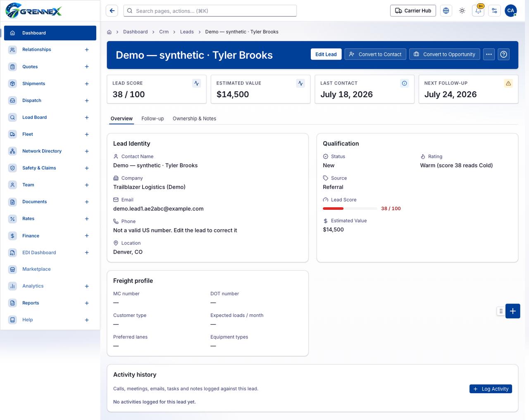This screenshot has height=420, width=529.
Task: Click Convert to Opportunity
Action: click(x=445, y=54)
